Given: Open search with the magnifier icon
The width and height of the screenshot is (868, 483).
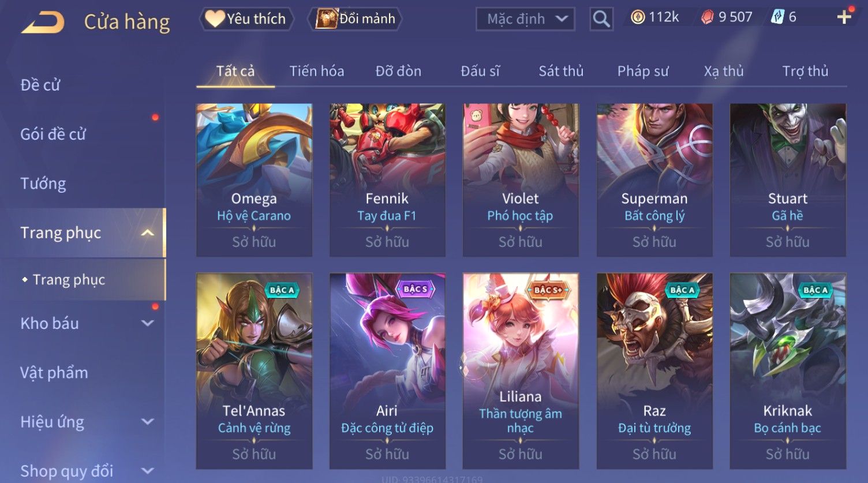Looking at the screenshot, I should click(x=601, y=19).
